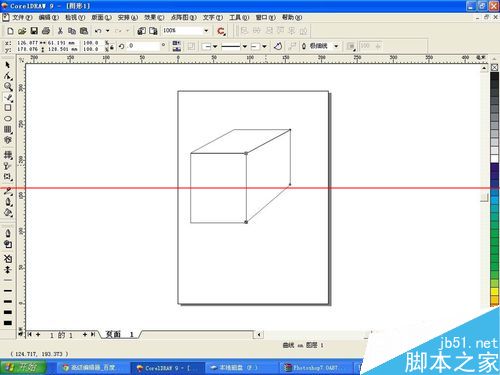
Task: Select the Zoom magnifier tool
Action: pyautogui.click(x=8, y=87)
